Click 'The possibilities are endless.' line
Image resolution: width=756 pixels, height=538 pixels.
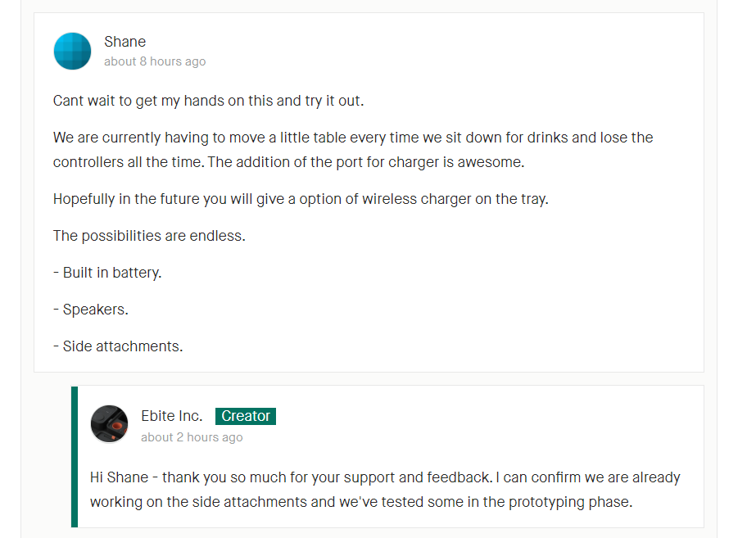click(149, 236)
